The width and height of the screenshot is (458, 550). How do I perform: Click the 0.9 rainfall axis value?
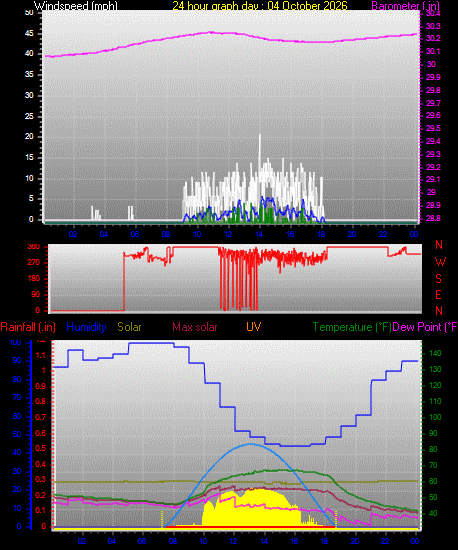pyautogui.click(x=41, y=386)
